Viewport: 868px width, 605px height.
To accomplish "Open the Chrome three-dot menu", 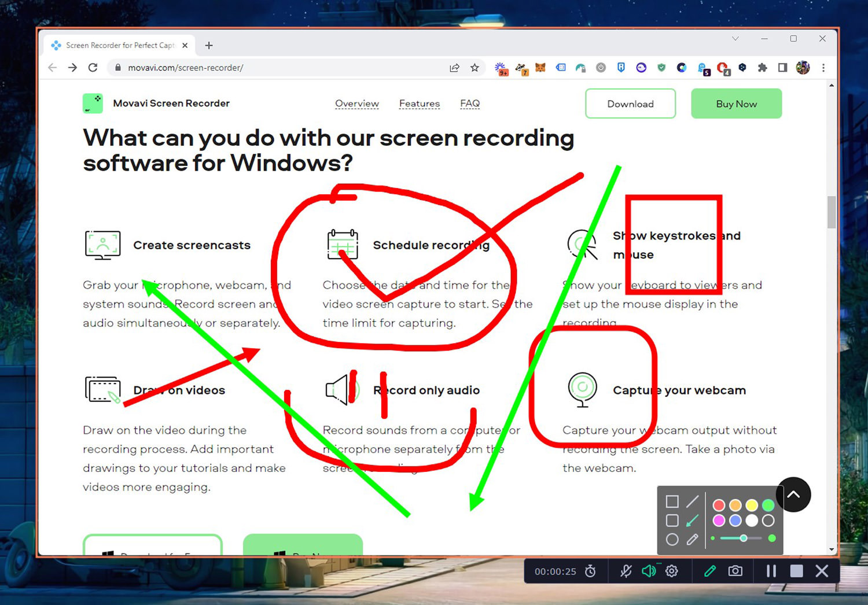I will coord(823,68).
